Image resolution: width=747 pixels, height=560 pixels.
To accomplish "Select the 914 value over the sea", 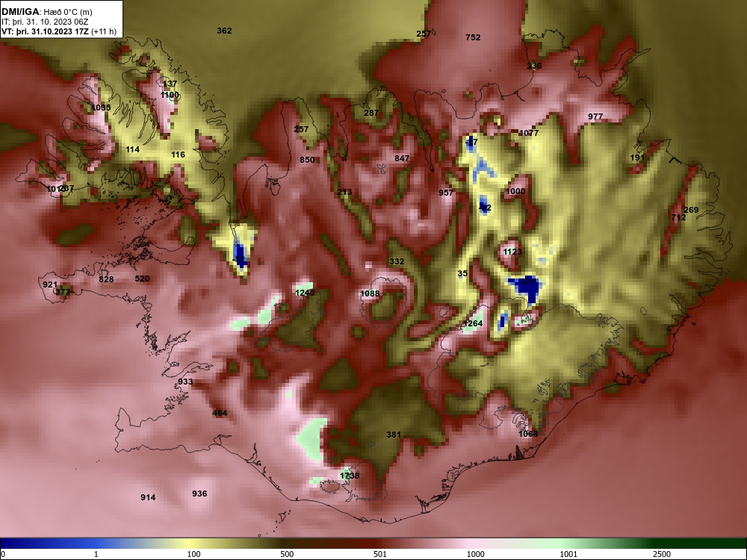I will [148, 497].
